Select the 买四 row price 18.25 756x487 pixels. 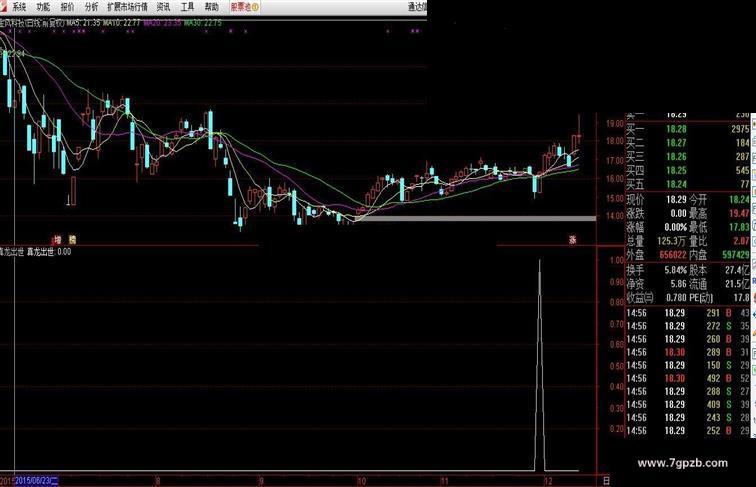(x=676, y=170)
